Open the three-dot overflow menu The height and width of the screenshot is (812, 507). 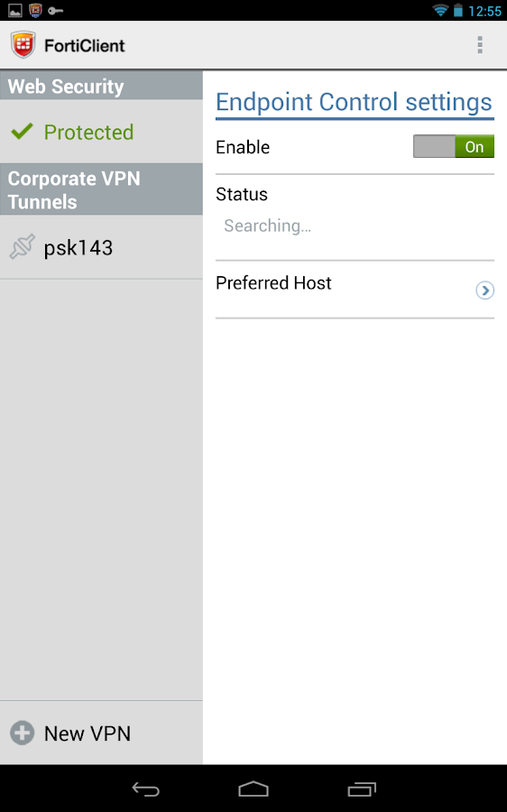click(480, 45)
